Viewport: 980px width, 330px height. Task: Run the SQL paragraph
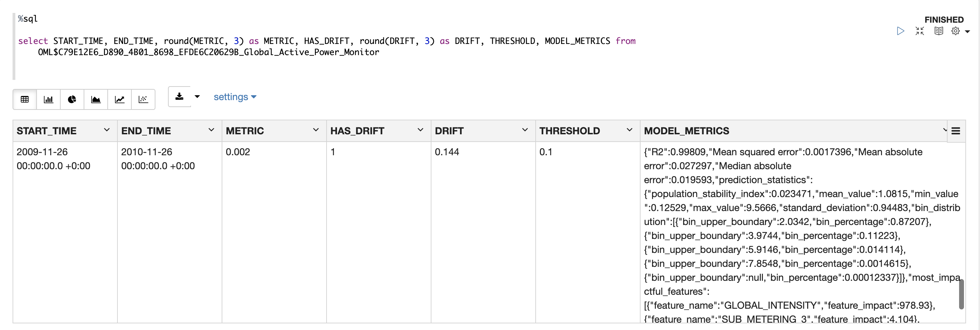pos(900,31)
